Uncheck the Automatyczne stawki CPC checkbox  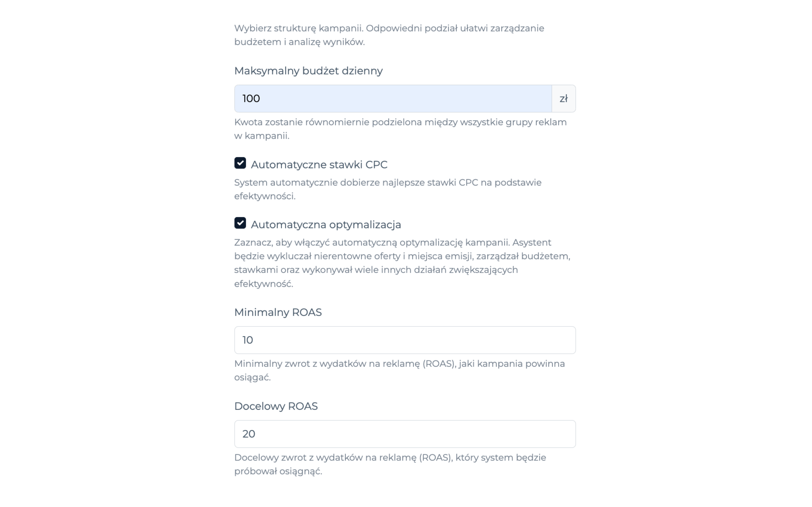click(x=240, y=163)
